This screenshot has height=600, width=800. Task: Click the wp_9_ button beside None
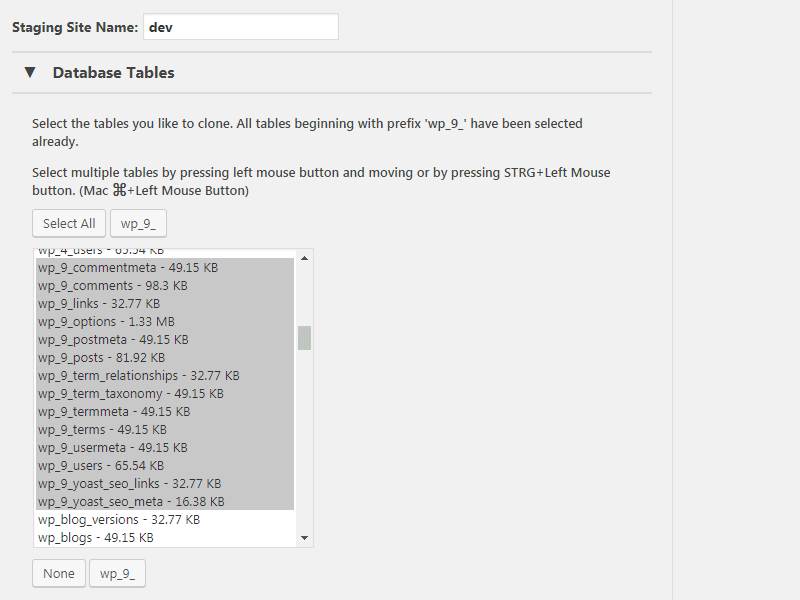(117, 573)
